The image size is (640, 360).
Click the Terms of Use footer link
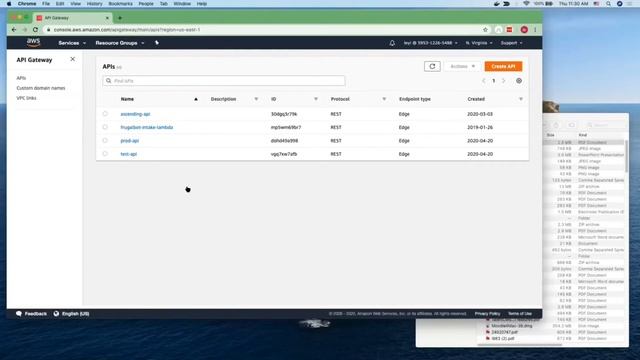pos(520,313)
